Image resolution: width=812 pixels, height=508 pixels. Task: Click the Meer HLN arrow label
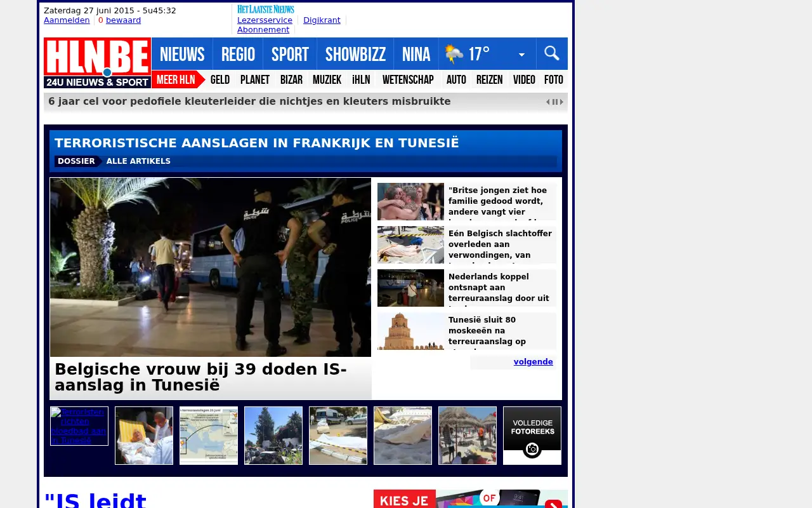click(x=178, y=79)
